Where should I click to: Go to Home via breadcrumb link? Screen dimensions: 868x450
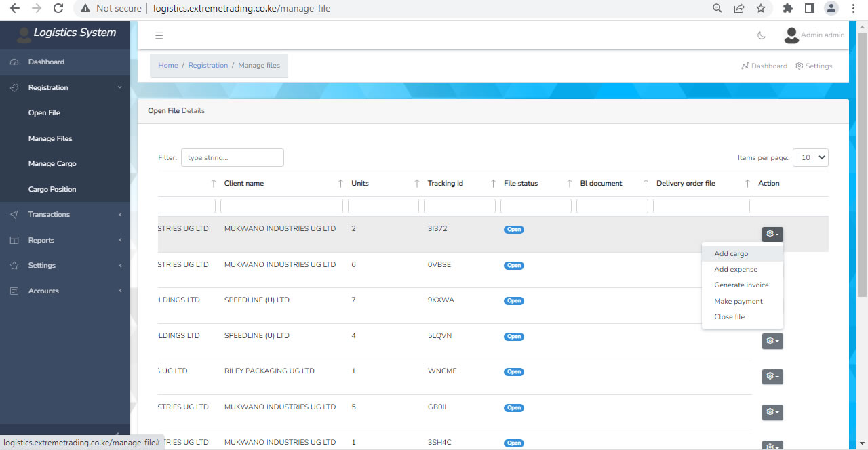click(168, 66)
